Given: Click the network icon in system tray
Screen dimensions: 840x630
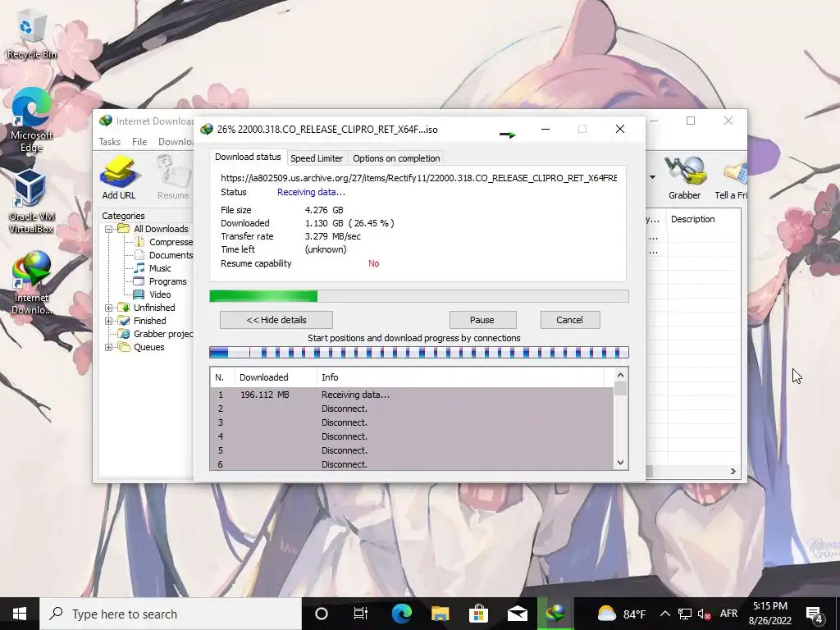Looking at the screenshot, I should (x=684, y=614).
